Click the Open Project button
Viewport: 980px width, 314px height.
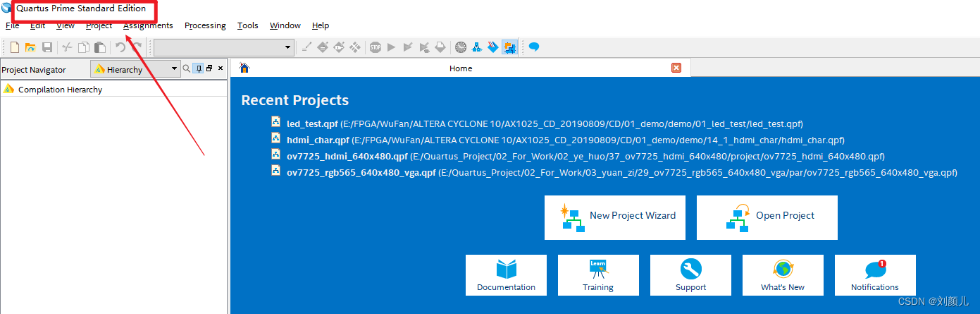pyautogui.click(x=767, y=217)
